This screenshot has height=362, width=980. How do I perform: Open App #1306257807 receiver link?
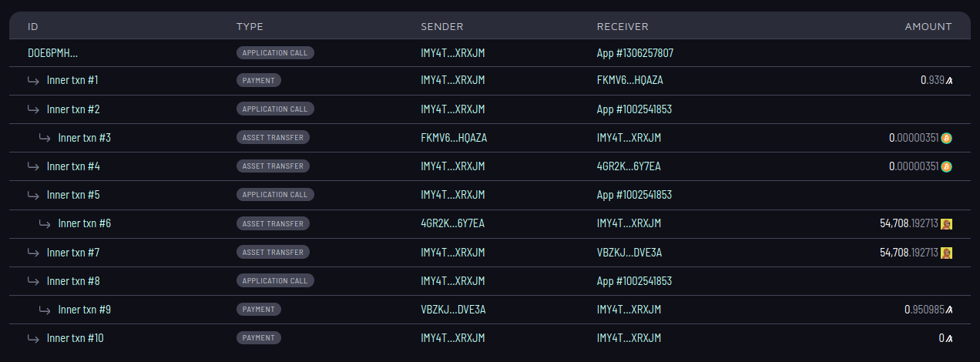pyautogui.click(x=635, y=53)
